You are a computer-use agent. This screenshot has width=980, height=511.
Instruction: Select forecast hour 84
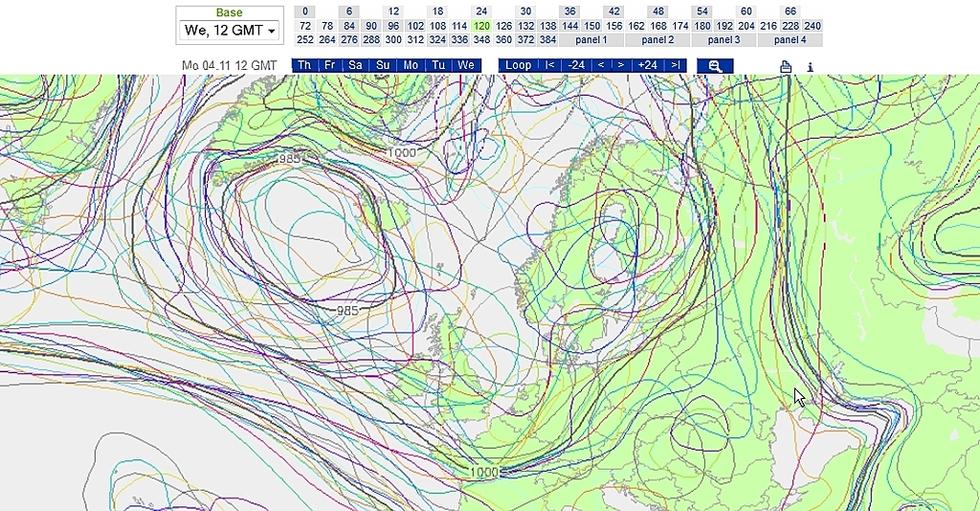pyautogui.click(x=349, y=26)
